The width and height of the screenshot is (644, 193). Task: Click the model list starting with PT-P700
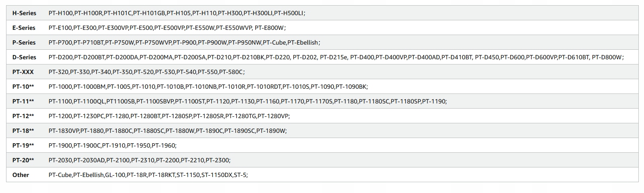click(185, 42)
